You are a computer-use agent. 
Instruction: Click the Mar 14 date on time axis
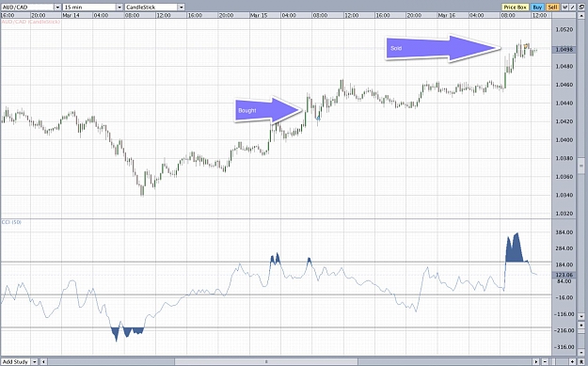point(71,15)
